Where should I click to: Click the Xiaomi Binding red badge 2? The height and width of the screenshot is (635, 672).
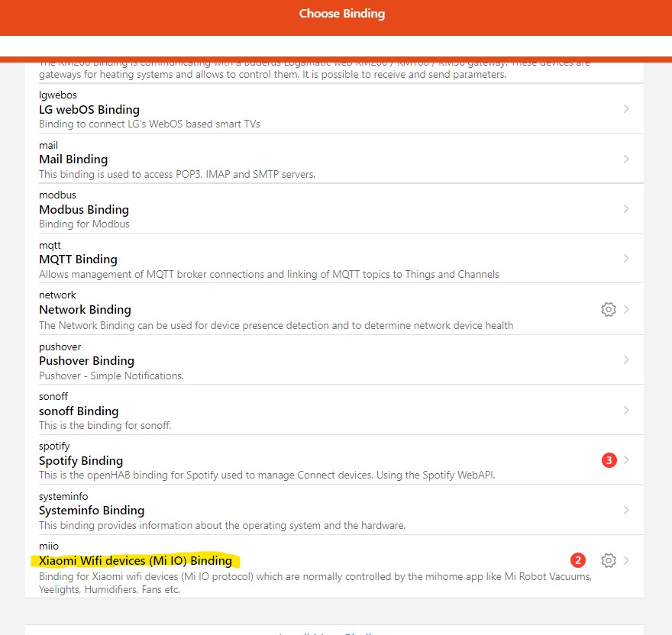click(578, 560)
